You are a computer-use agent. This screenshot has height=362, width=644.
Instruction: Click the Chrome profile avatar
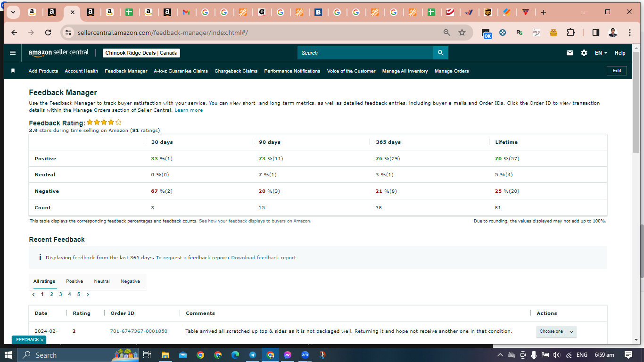coord(613,33)
